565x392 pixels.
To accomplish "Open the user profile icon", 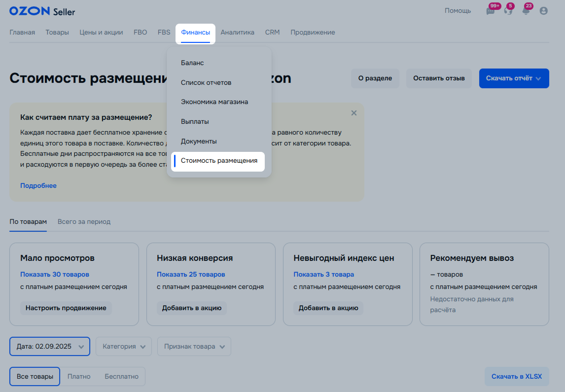I will [544, 11].
